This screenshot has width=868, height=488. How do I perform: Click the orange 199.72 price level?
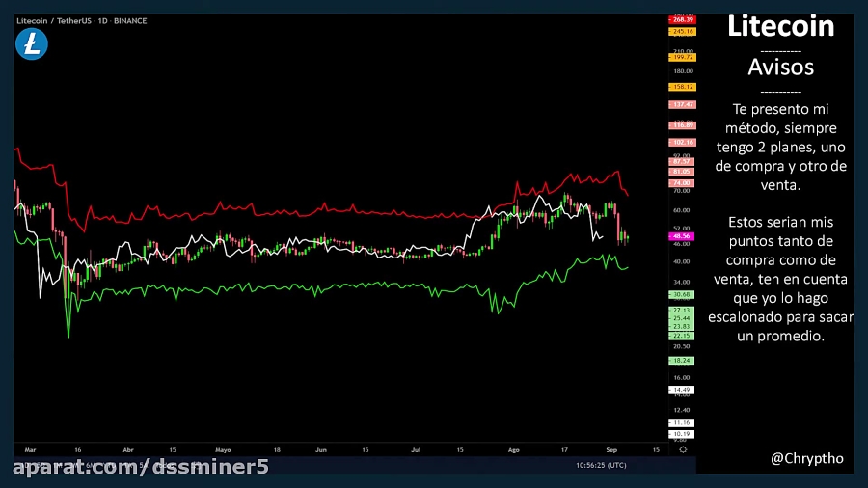682,58
